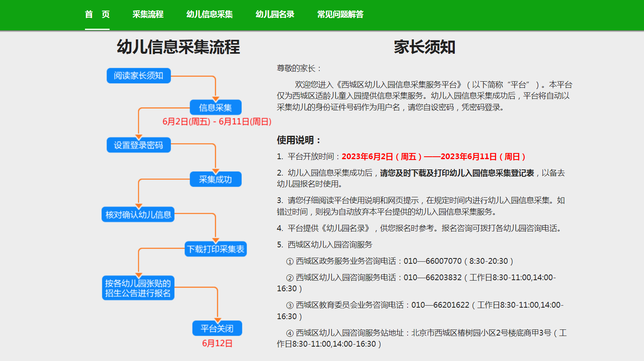
Task: Click the red 6月2日(周五) - 6月11日(周日) date range
Action: coord(217,121)
